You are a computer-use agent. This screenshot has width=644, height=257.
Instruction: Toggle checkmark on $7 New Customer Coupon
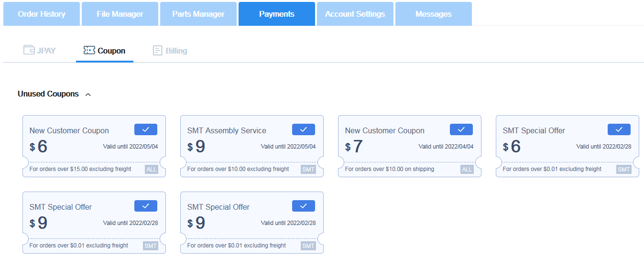461,129
